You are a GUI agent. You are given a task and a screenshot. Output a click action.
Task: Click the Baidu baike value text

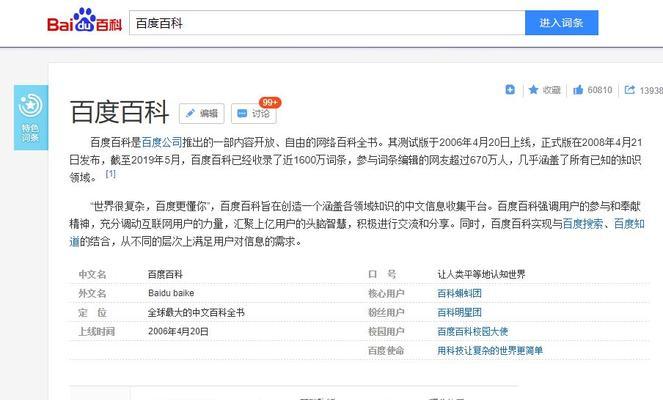pyautogui.click(x=171, y=293)
